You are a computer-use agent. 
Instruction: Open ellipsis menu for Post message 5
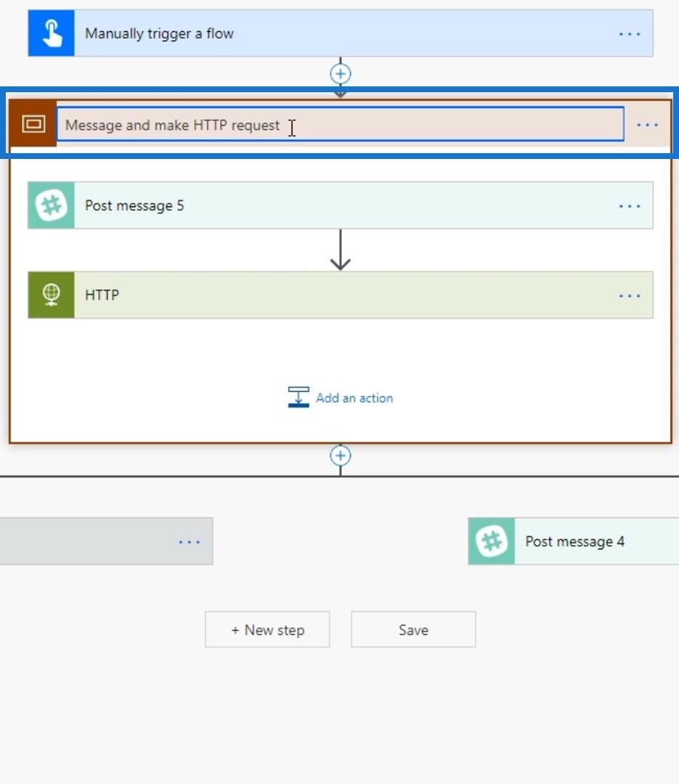[x=629, y=206]
